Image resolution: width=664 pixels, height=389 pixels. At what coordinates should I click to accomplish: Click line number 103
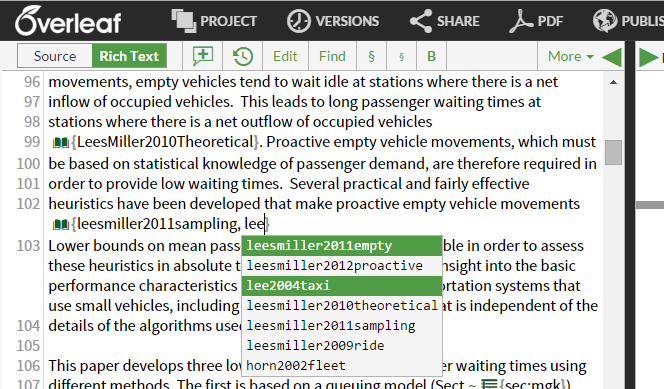(28, 246)
